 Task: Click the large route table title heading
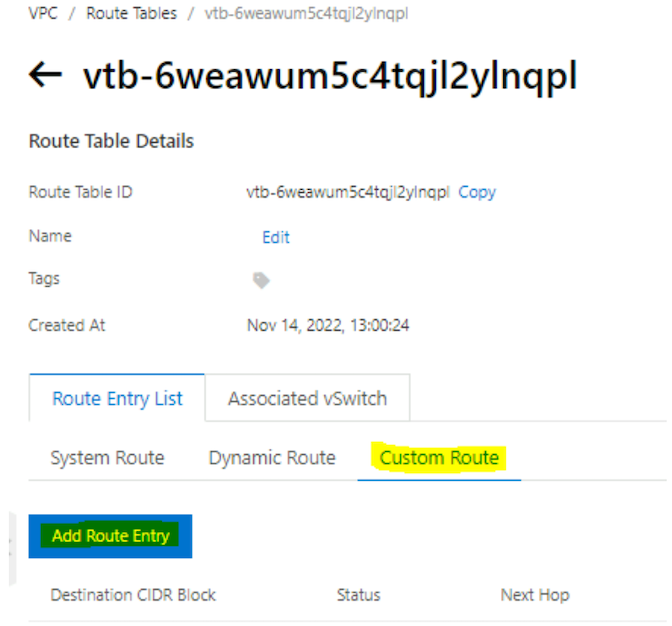click(329, 77)
